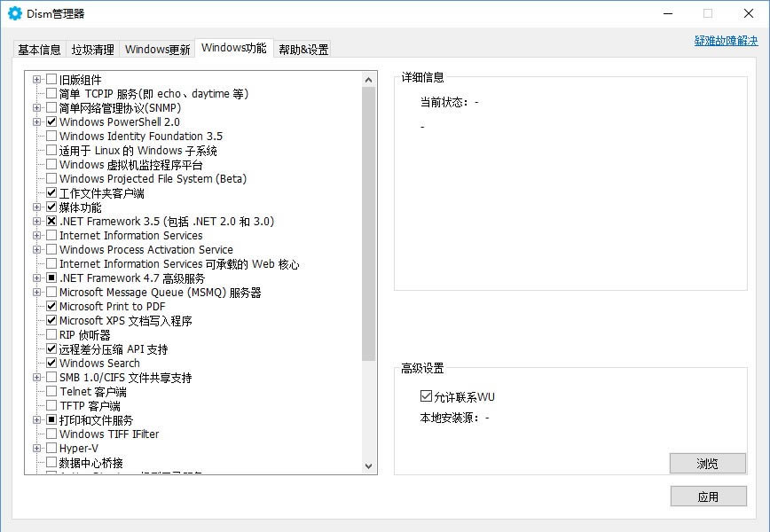Expand the Internet Information Services node

(36, 236)
